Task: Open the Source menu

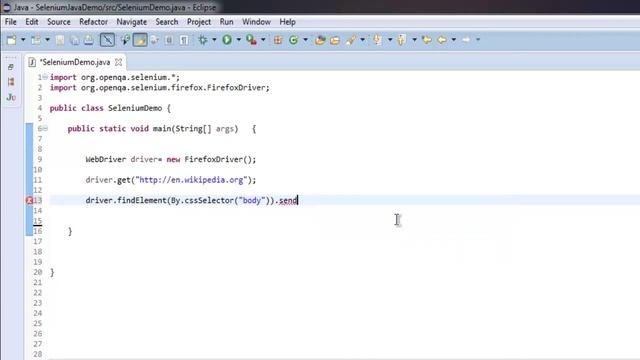Action: (x=59, y=22)
